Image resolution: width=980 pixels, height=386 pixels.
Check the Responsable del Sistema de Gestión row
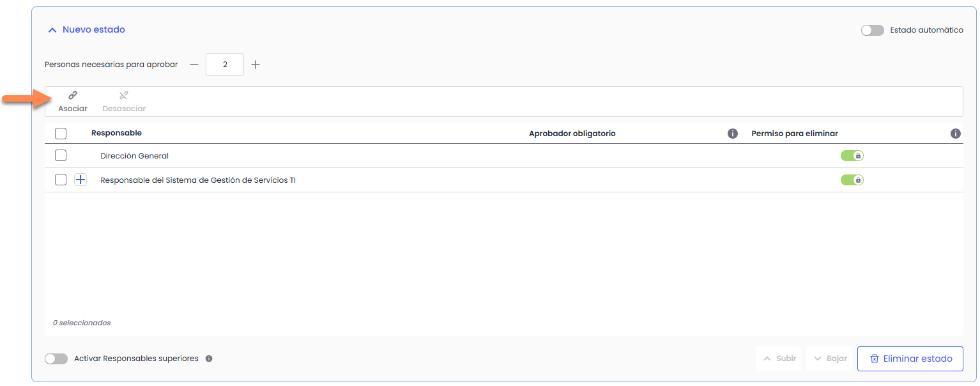point(61,180)
